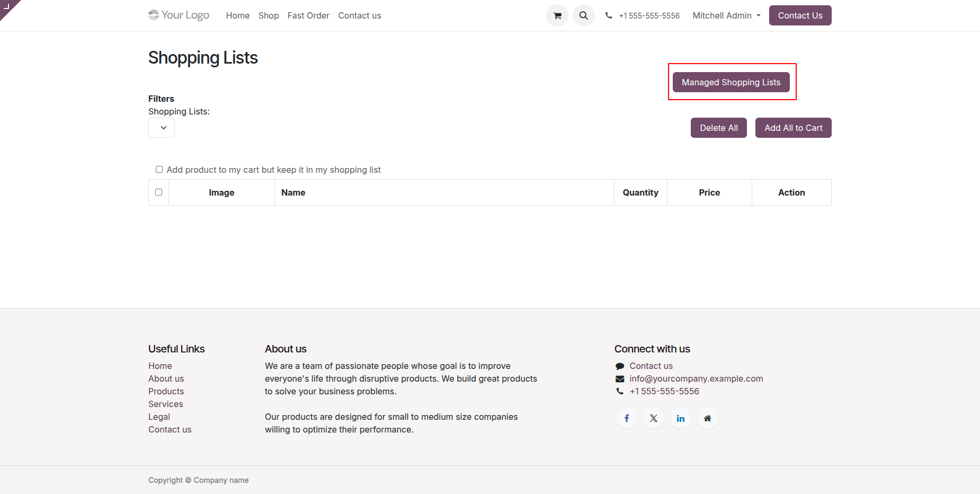
Task: Enable keep product in shopping list checkbox
Action: click(x=159, y=170)
